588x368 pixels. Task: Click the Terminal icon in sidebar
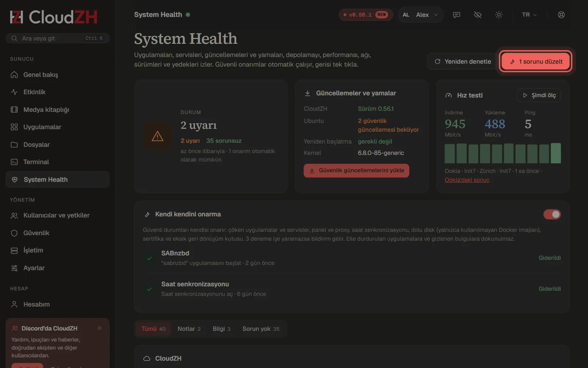click(x=14, y=162)
